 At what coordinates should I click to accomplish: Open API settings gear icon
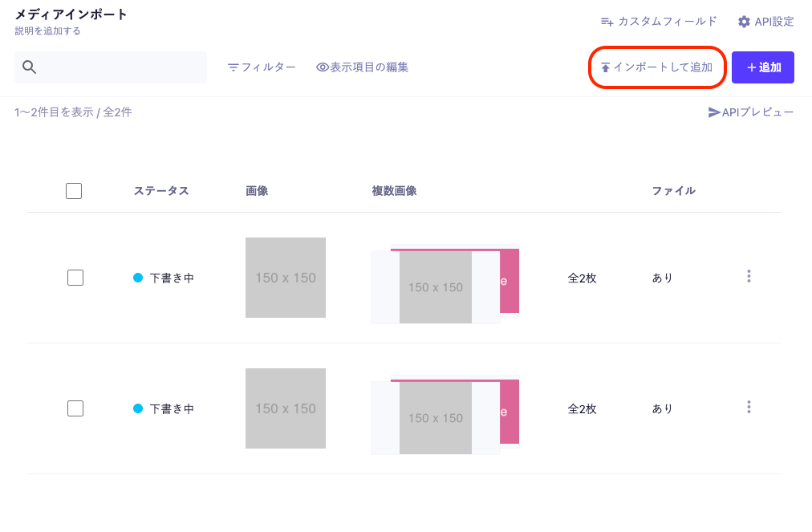coord(744,22)
